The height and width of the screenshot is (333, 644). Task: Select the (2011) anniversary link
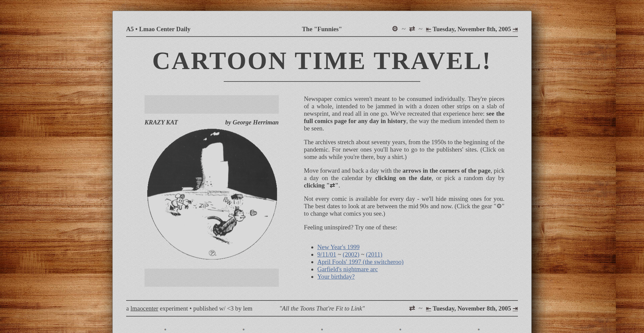(x=374, y=255)
